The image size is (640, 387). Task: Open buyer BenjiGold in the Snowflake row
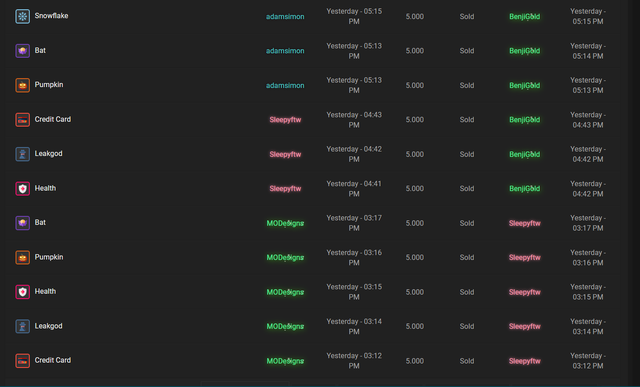524,17
